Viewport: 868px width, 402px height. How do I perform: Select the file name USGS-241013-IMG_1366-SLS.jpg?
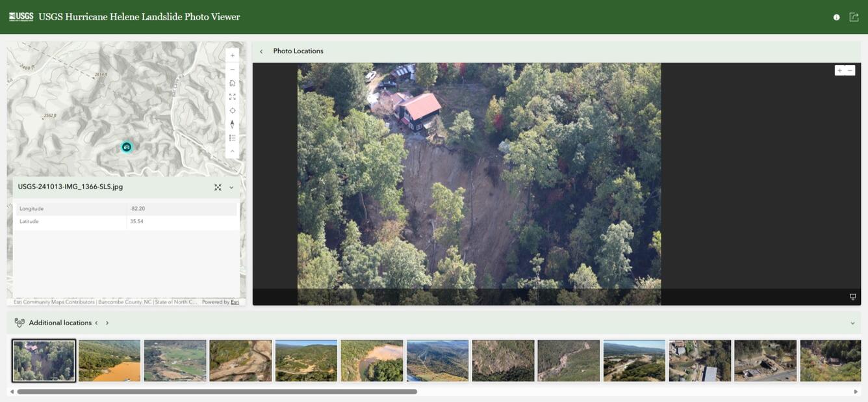70,187
